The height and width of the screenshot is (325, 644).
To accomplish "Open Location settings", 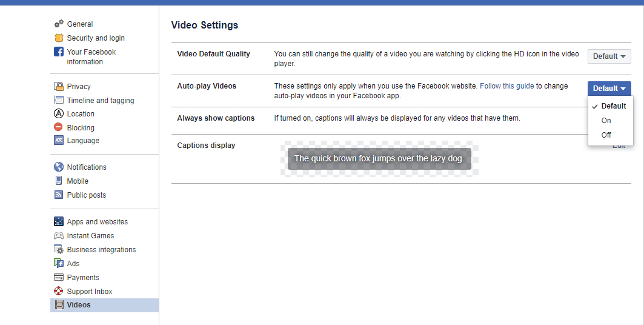I will 81,114.
